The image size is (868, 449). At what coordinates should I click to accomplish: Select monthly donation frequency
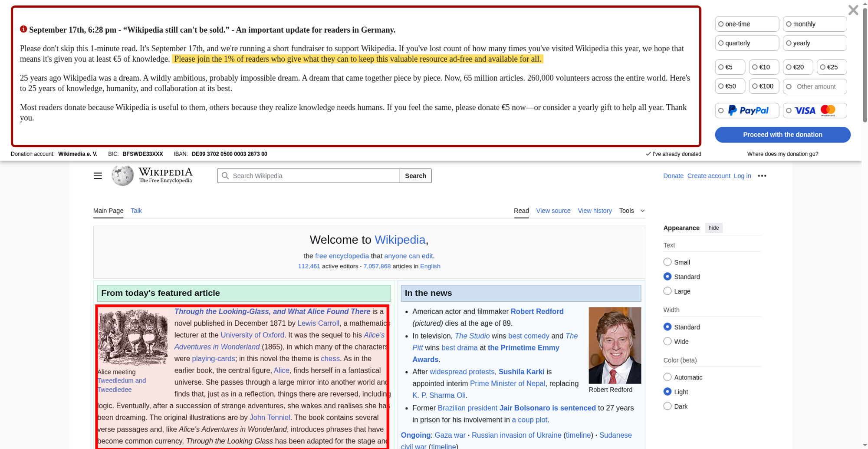(x=815, y=24)
